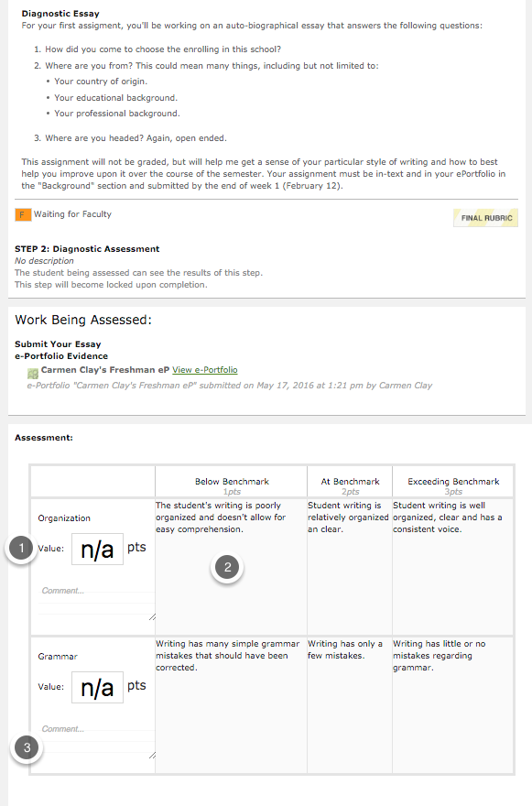Click the Grammar comment resize handle
Image resolution: width=532 pixels, height=806 pixels.
(x=152, y=755)
